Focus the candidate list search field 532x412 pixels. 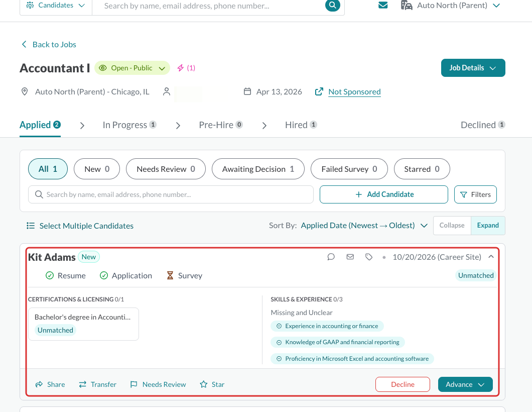[x=171, y=194]
